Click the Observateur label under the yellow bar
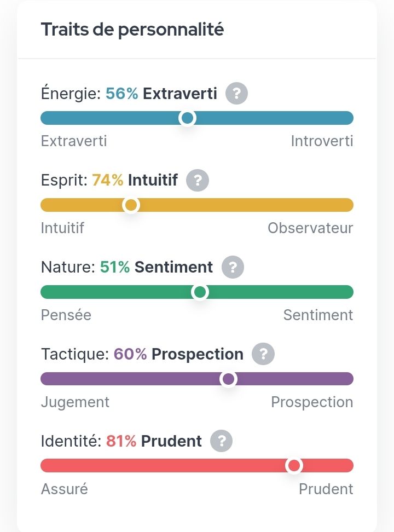This screenshot has height=532, width=394. click(310, 228)
